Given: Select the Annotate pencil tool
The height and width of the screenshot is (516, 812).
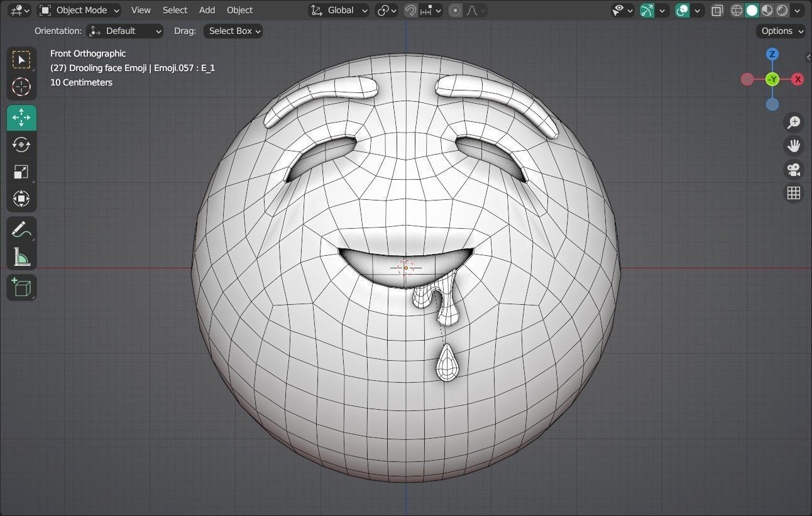Looking at the screenshot, I should pos(21,229).
